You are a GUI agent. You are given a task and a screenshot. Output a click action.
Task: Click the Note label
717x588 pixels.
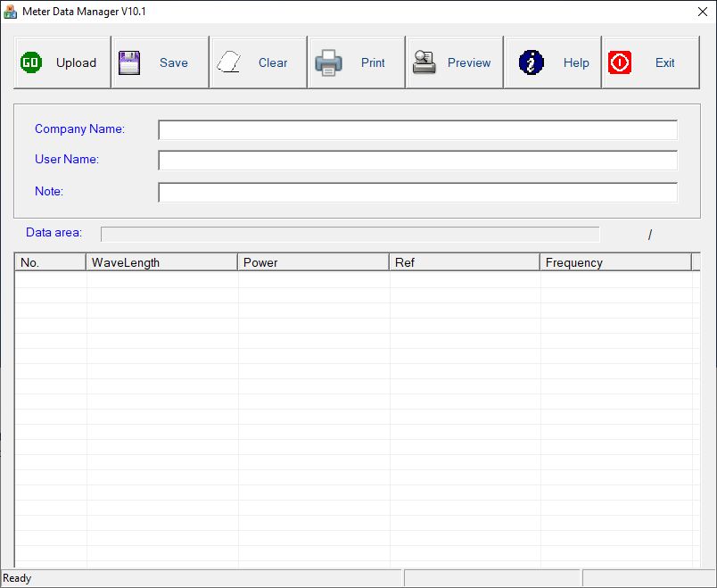[49, 191]
